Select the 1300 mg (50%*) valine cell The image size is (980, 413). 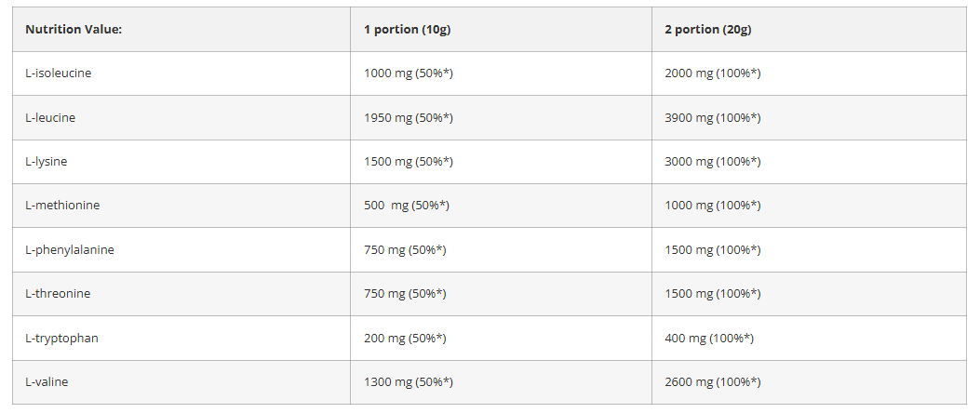(x=408, y=382)
